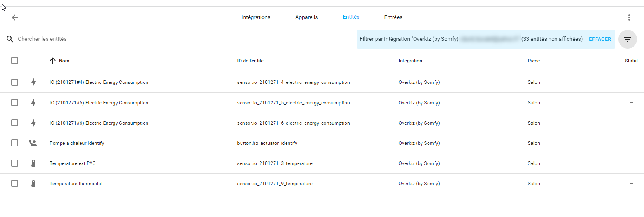644x217 pixels.
Task: Click thermometer icon for Temperature thermostat
Action: [x=33, y=184]
